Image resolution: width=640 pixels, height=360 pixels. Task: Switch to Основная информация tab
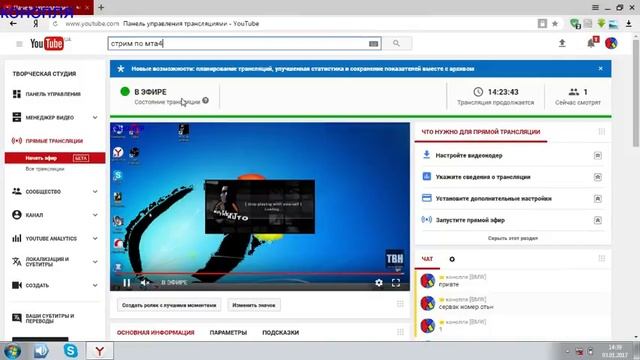coord(156,333)
